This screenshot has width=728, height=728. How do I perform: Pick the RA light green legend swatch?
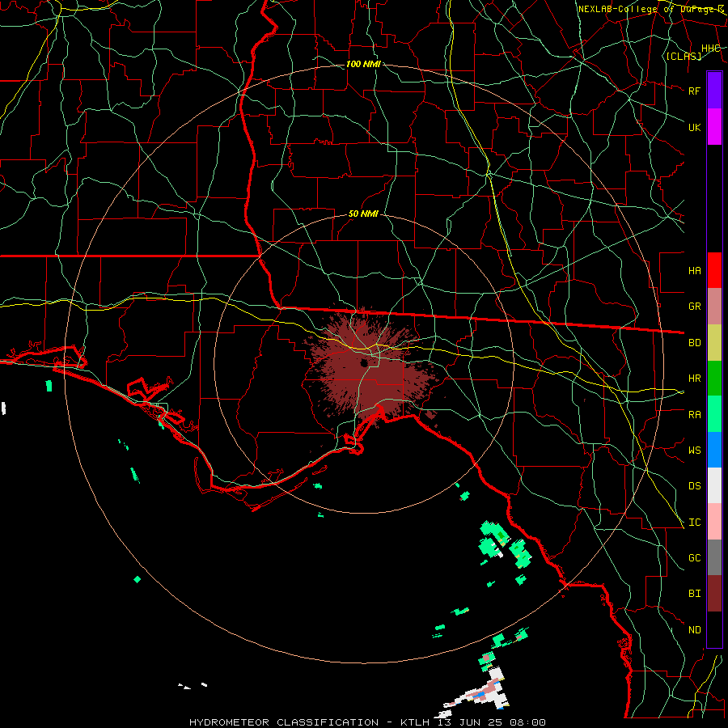pyautogui.click(x=714, y=414)
